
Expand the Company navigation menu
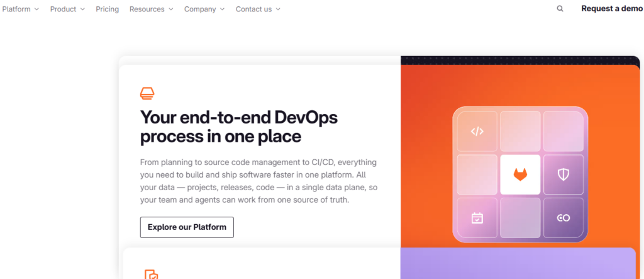(x=204, y=9)
